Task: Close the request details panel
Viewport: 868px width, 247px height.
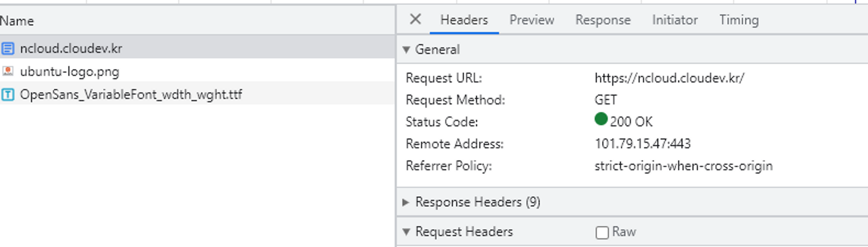Action: tap(415, 19)
